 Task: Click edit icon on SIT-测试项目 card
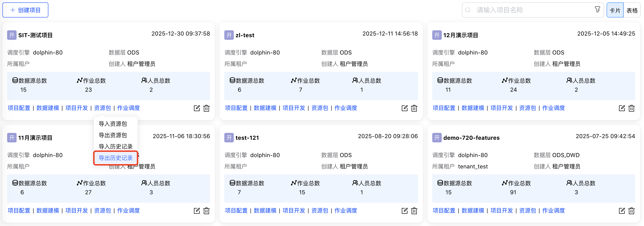point(197,108)
